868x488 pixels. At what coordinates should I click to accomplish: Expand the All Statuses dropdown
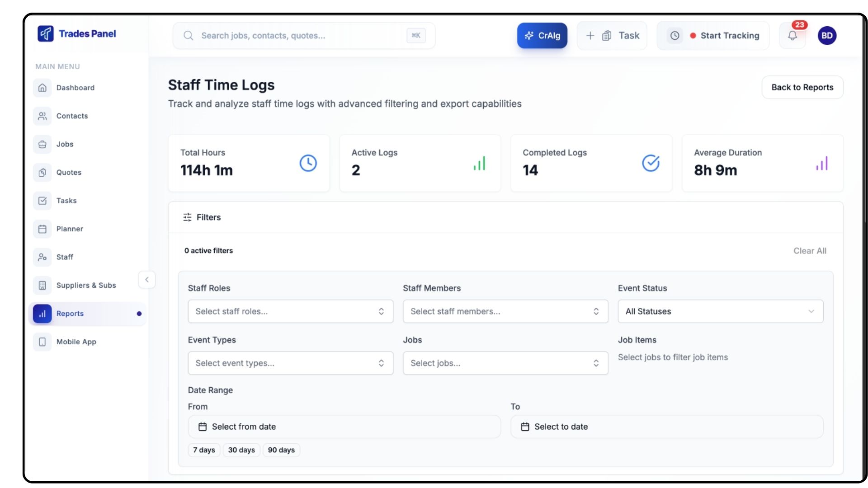coord(720,311)
